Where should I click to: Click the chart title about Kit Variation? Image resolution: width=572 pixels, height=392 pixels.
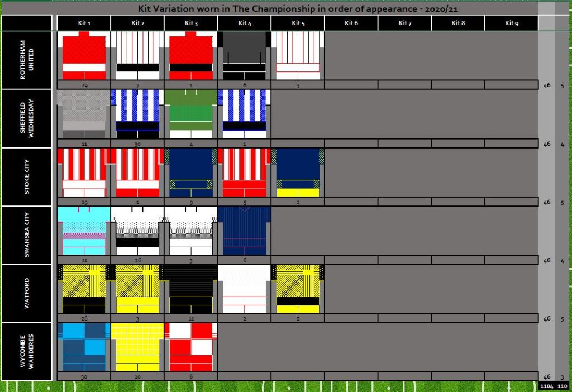298,9
